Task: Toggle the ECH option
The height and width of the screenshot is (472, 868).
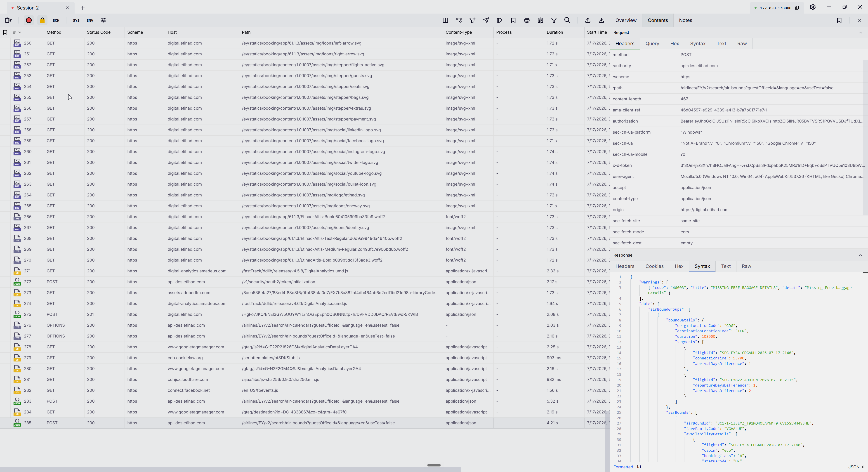Action: (x=56, y=20)
